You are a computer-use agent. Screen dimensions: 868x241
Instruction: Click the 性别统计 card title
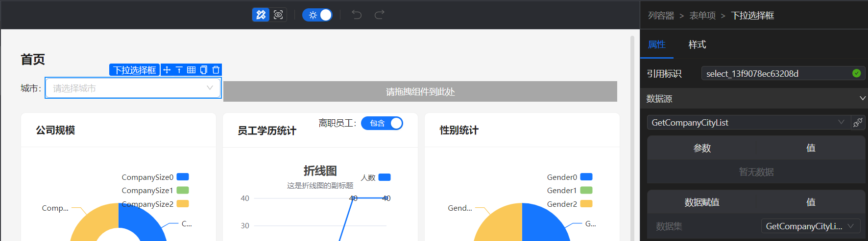coord(459,130)
